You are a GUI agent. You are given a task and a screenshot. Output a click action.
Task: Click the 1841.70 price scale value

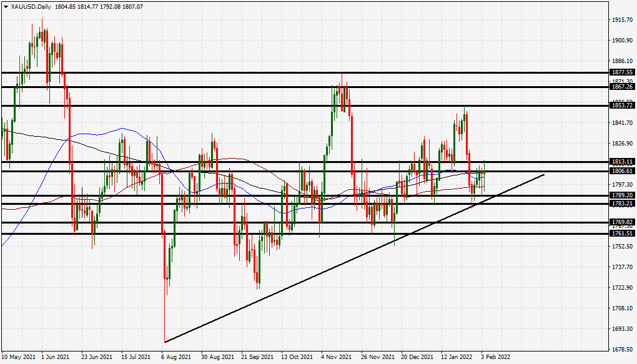[x=623, y=123]
